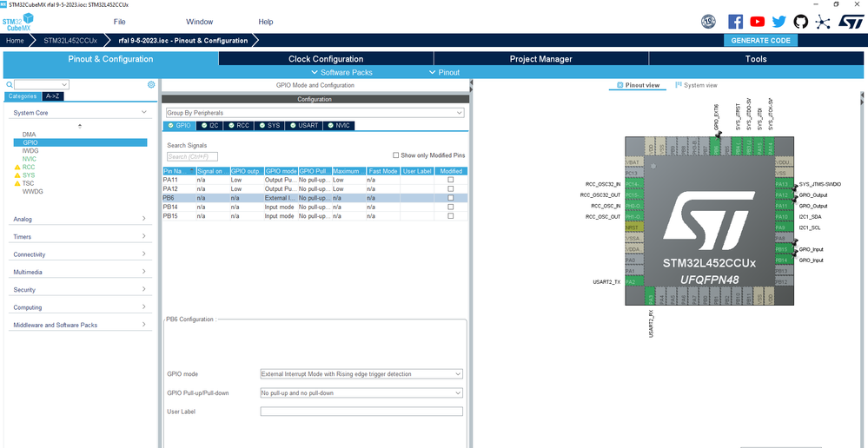This screenshot has width=868, height=448.
Task: Select pin PB14 on the chip
Action: click(x=782, y=260)
